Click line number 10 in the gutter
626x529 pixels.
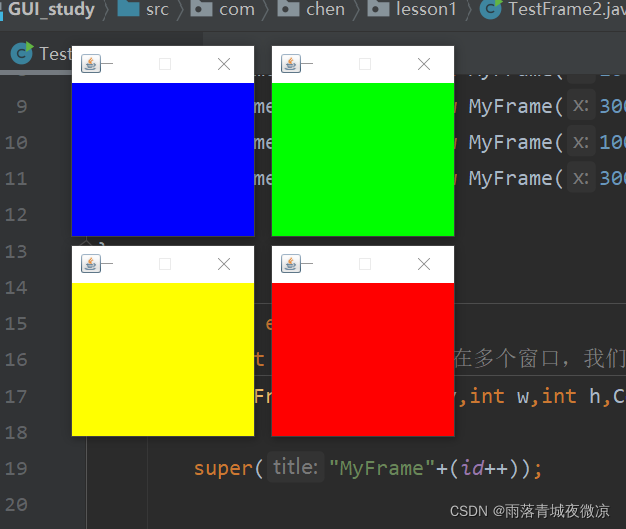16,143
